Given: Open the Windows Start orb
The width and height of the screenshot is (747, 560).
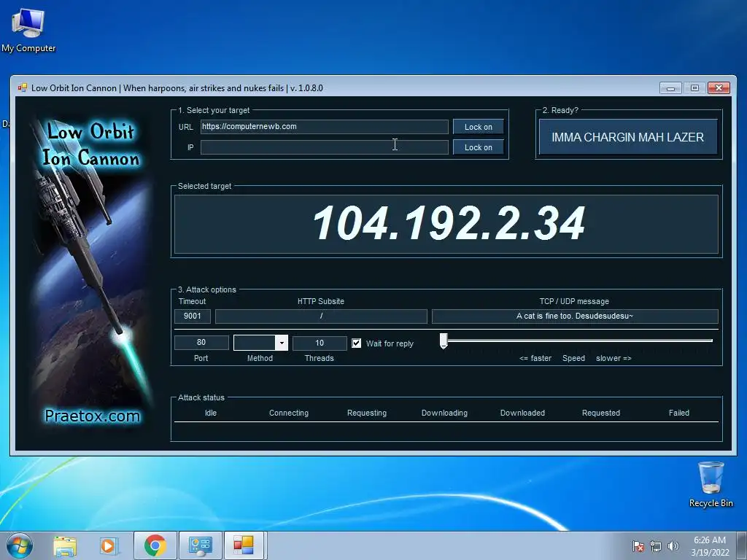Looking at the screenshot, I should [x=20, y=545].
